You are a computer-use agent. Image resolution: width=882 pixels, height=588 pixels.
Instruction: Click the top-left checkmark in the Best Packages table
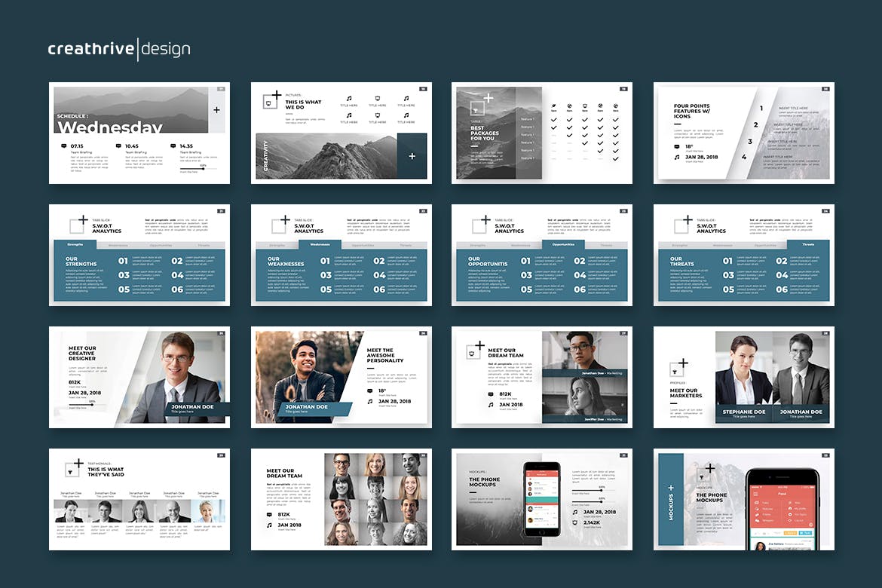[554, 119]
